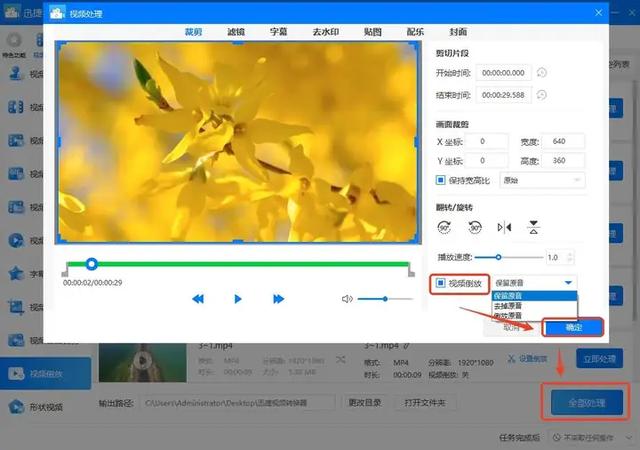640x450 pixels.
Task: Click the trim start marker on the timeline
Action: 65,271
